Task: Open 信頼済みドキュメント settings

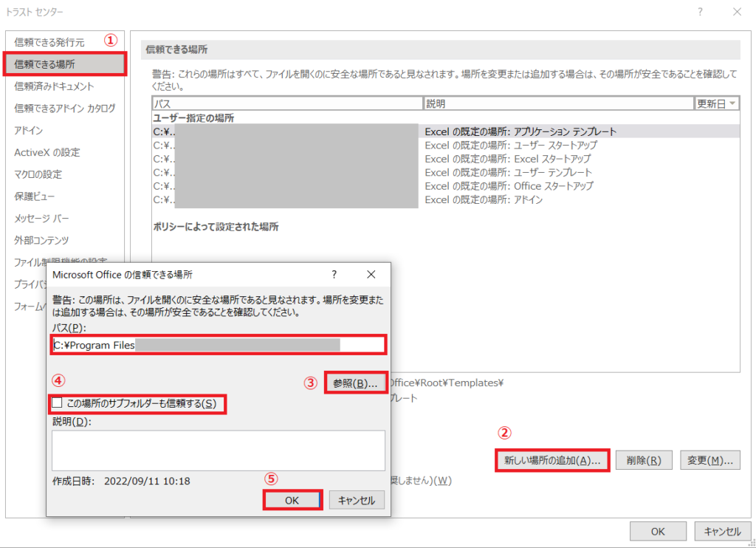Action: 54,86
